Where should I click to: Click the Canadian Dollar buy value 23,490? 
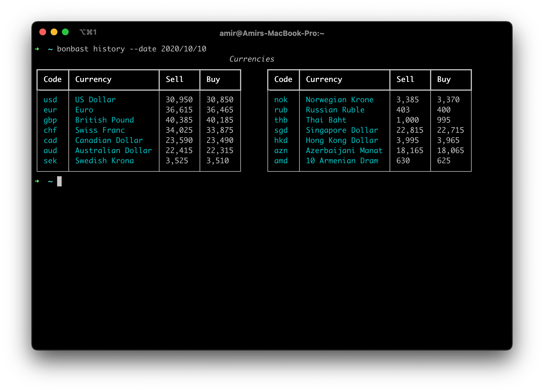[x=220, y=140]
